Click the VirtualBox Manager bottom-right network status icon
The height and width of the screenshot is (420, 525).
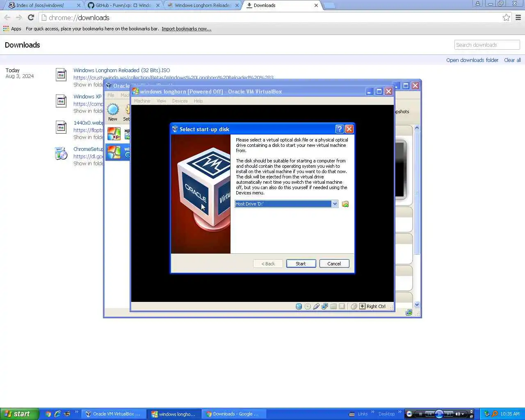coord(409,313)
